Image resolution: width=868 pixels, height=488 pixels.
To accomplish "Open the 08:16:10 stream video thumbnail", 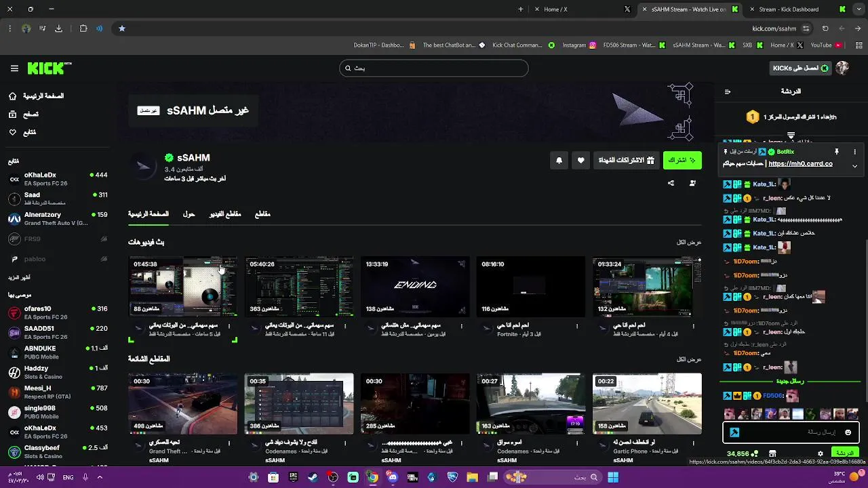I will tap(531, 287).
